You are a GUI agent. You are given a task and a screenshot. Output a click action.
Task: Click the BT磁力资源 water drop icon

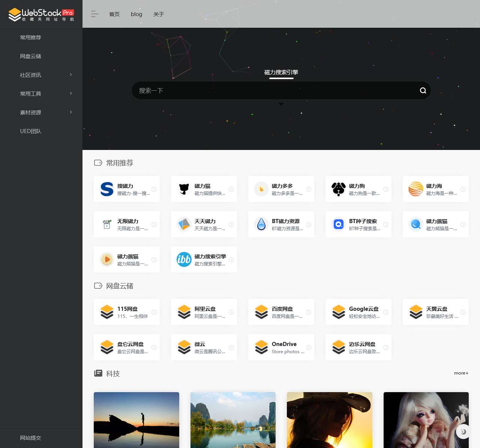click(x=261, y=224)
